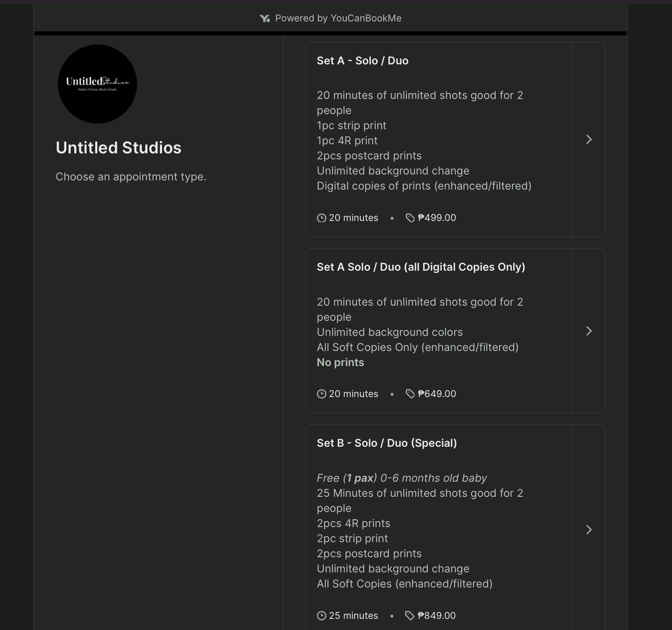Expand the Set B Special option
Screen dimensions: 672x630
point(589,530)
